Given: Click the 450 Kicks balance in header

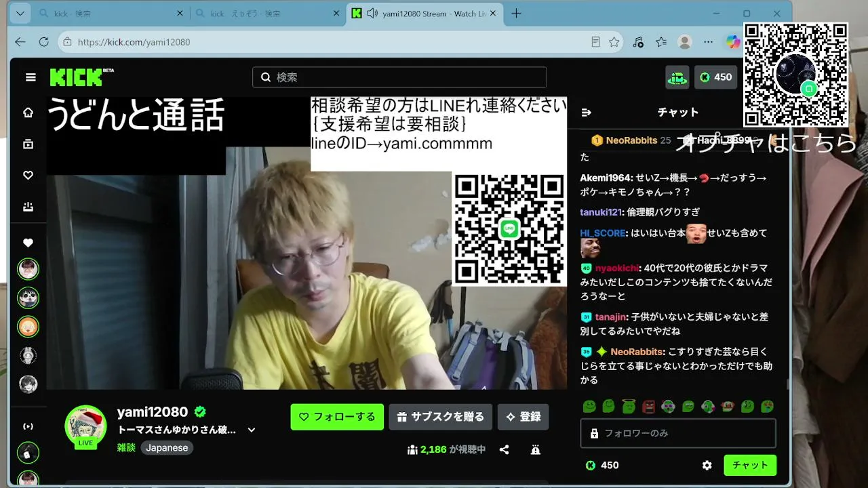Looking at the screenshot, I should pos(716,77).
